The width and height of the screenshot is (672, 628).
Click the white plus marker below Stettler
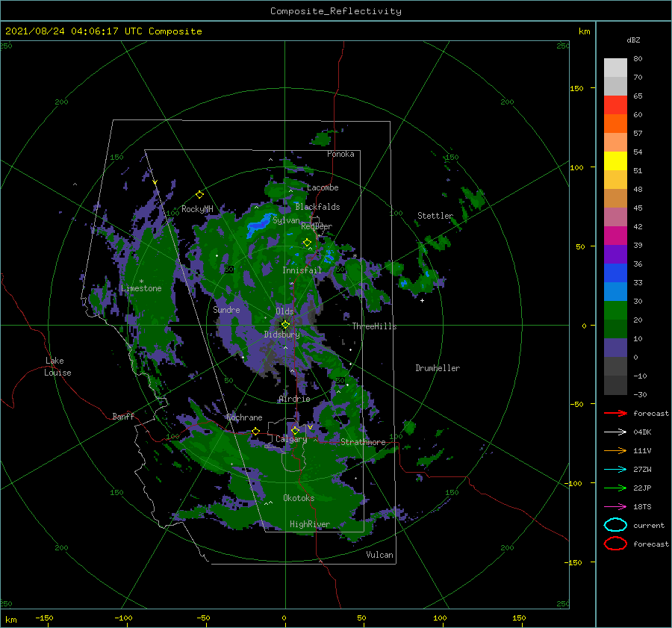point(422,300)
